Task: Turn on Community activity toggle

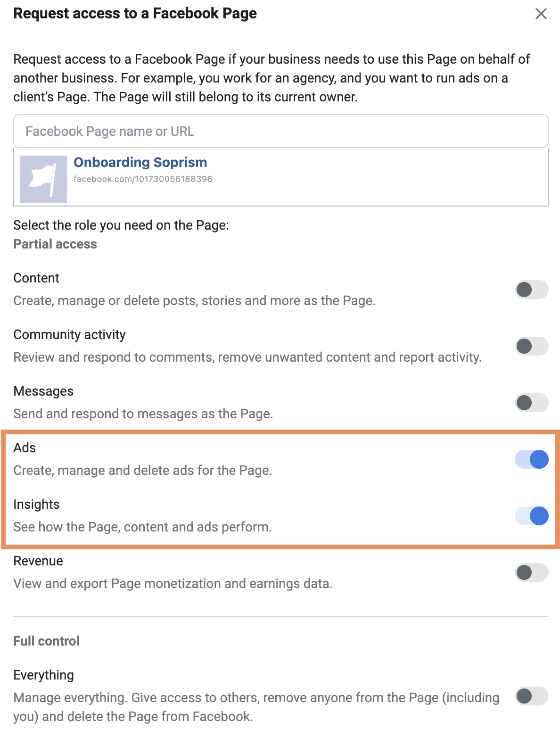Action: click(x=531, y=346)
